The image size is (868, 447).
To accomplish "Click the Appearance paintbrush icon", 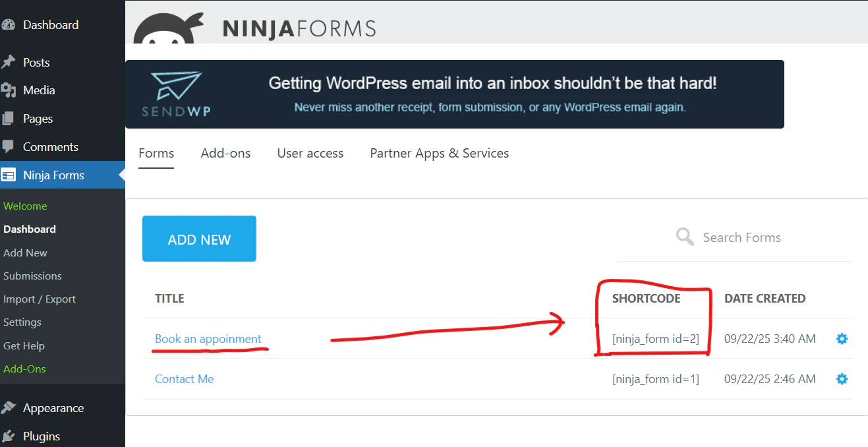I will click(8, 408).
